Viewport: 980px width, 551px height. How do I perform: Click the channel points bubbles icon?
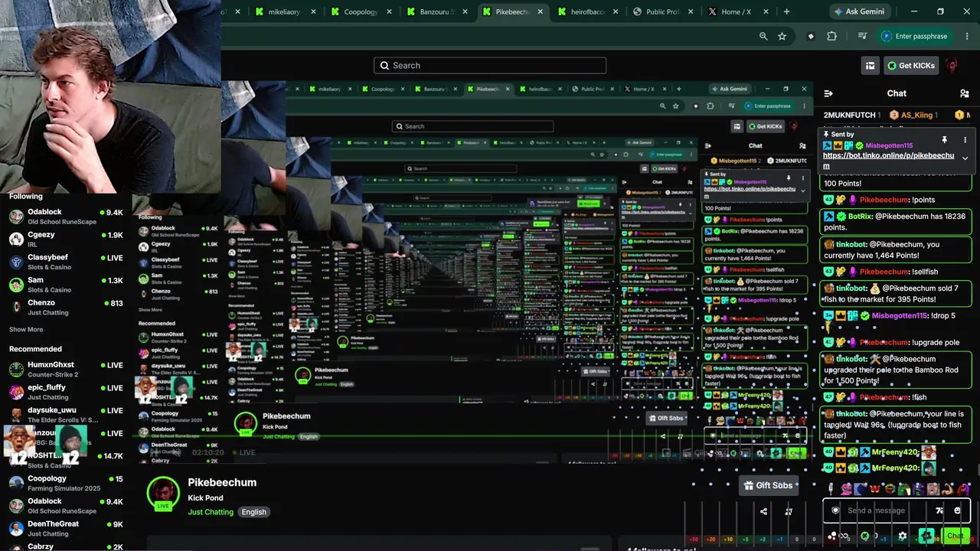[832, 536]
